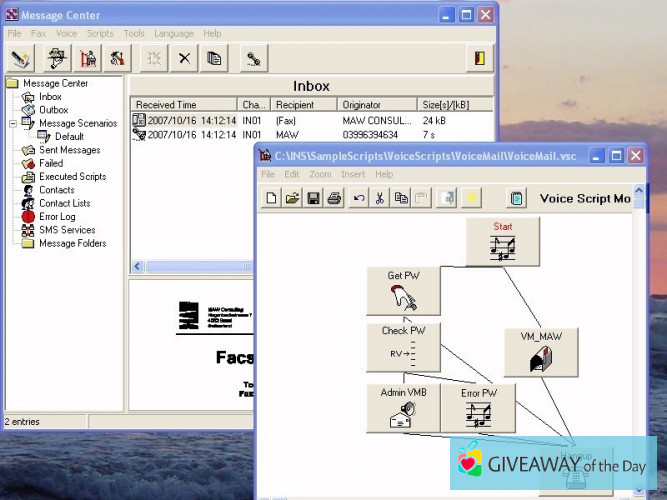
Task: Click the Save icon in the script editor
Action: pos(313,198)
